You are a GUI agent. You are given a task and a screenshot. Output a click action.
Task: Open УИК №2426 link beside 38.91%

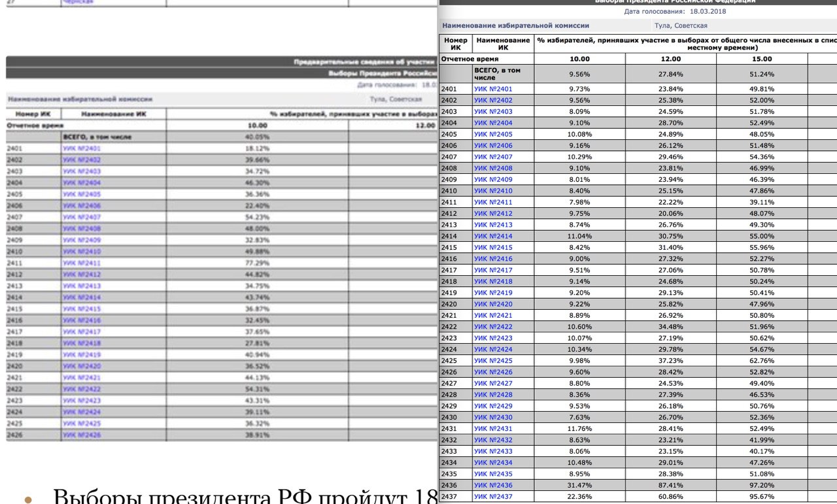[x=82, y=433]
